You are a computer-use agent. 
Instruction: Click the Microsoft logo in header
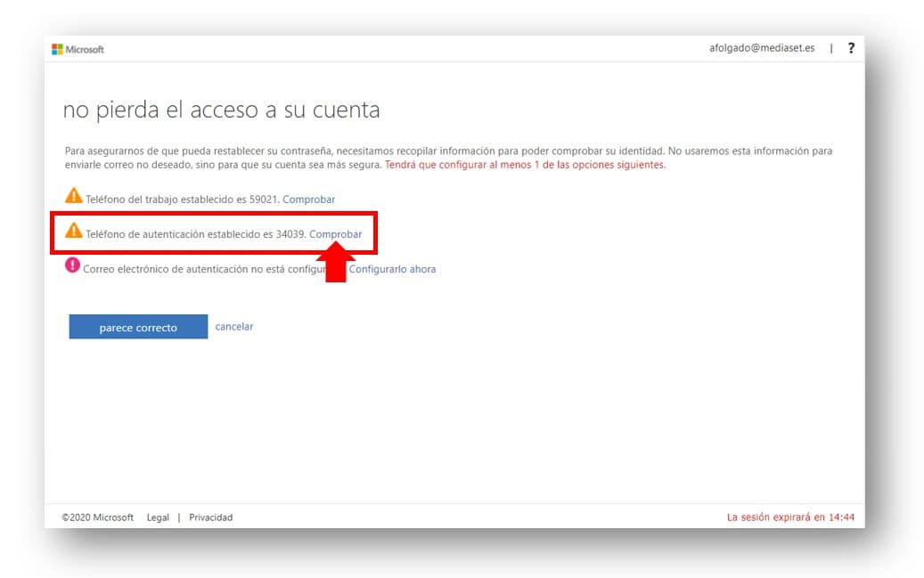78,49
